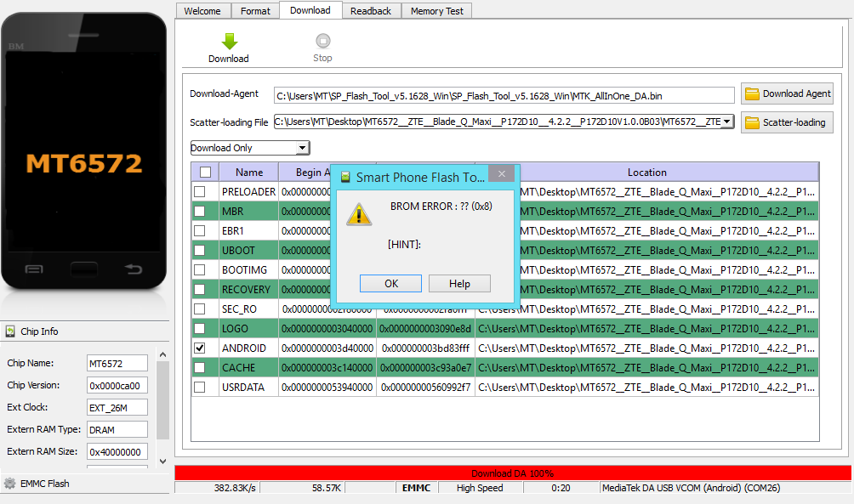Click the Name column header
The image size is (854, 504).
click(249, 172)
